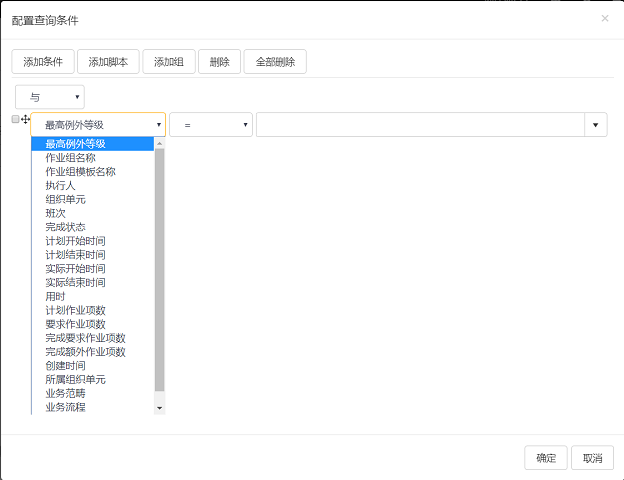624x480 pixels.
Task: Confirm with the 确定 button
Action: tap(546, 458)
